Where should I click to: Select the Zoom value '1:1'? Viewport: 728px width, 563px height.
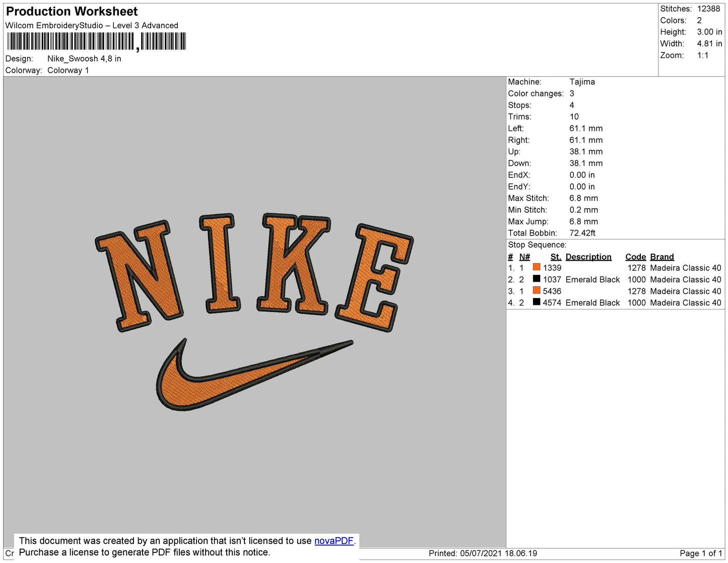(703, 55)
